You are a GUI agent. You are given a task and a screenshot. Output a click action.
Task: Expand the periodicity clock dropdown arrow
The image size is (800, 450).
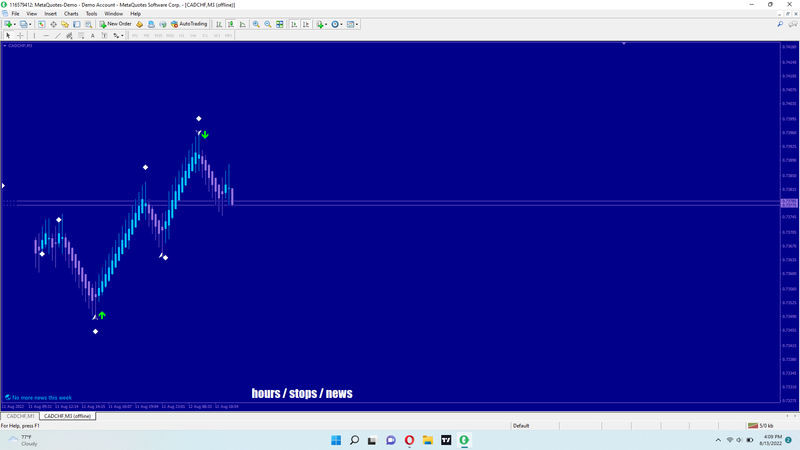click(x=341, y=24)
